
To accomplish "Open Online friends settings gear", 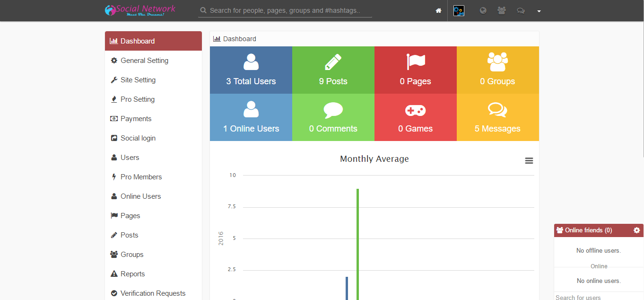I will pyautogui.click(x=636, y=230).
